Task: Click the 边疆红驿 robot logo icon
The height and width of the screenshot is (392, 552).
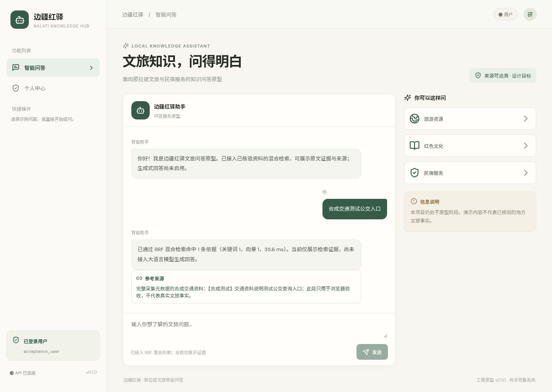Action: tap(20, 20)
